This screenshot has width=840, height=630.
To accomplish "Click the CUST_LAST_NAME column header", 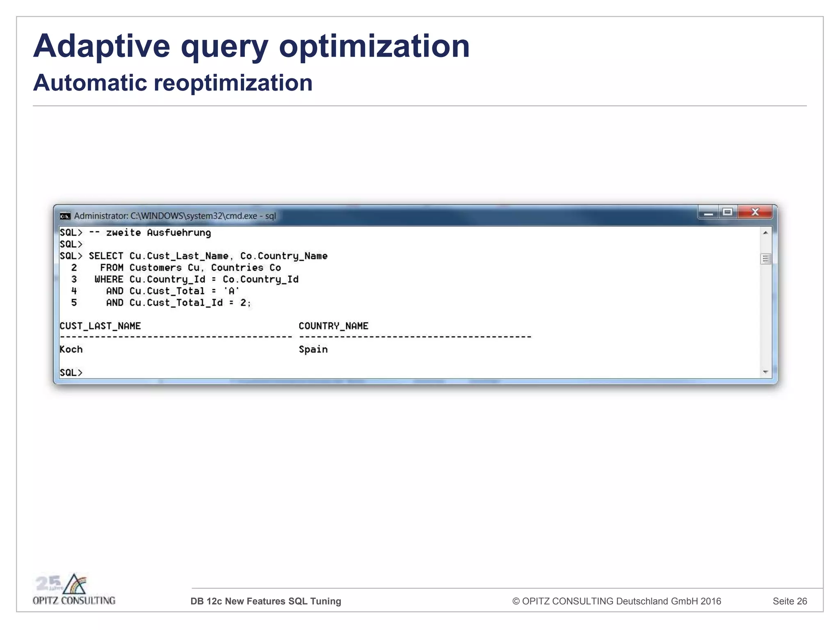I will pyautogui.click(x=100, y=326).
